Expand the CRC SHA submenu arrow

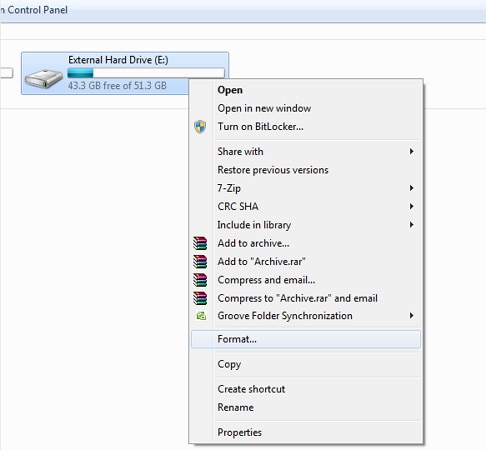412,206
